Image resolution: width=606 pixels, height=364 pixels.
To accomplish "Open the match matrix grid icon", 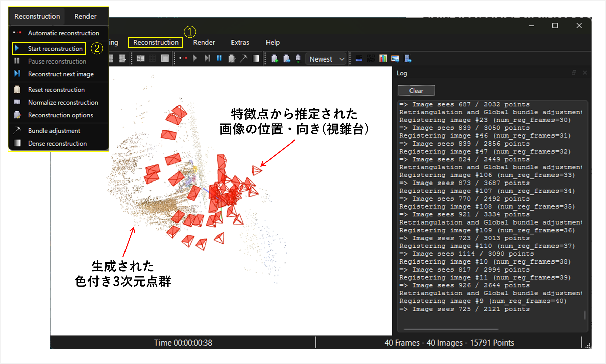I will click(x=371, y=59).
